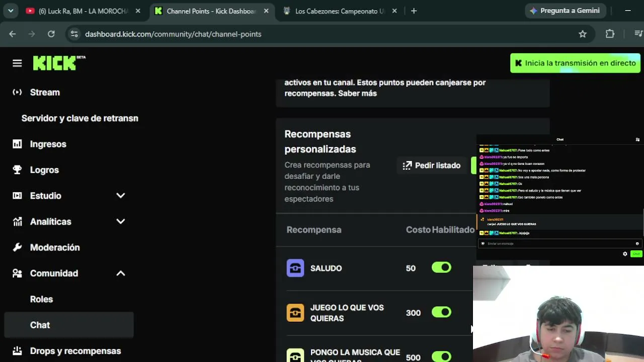The image size is (644, 362).
Task: Bookmark this page with the star
Action: coord(583,34)
